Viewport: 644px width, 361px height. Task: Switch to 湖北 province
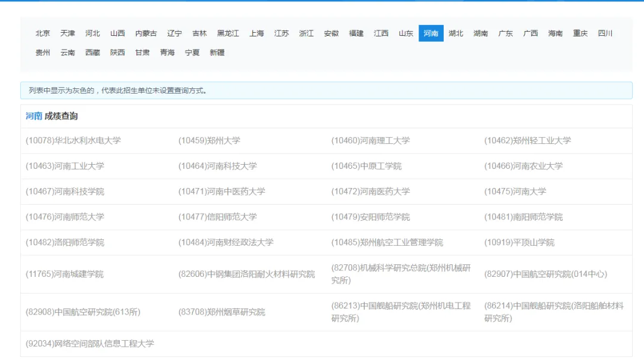pos(456,33)
